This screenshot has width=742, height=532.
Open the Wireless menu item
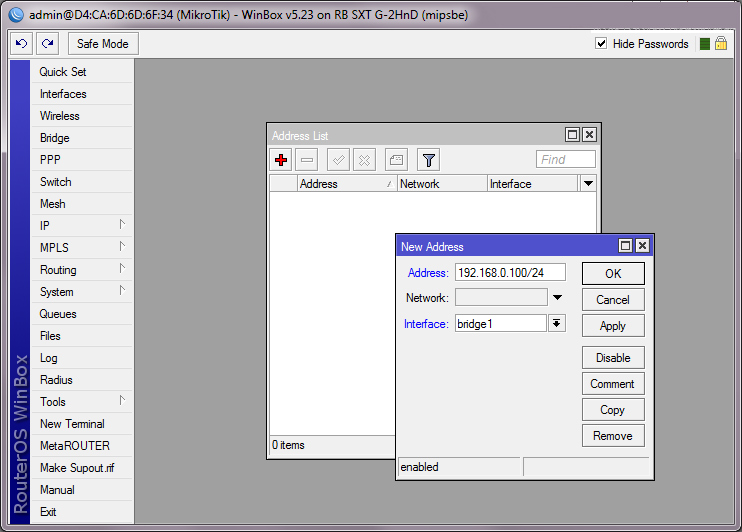coord(60,116)
